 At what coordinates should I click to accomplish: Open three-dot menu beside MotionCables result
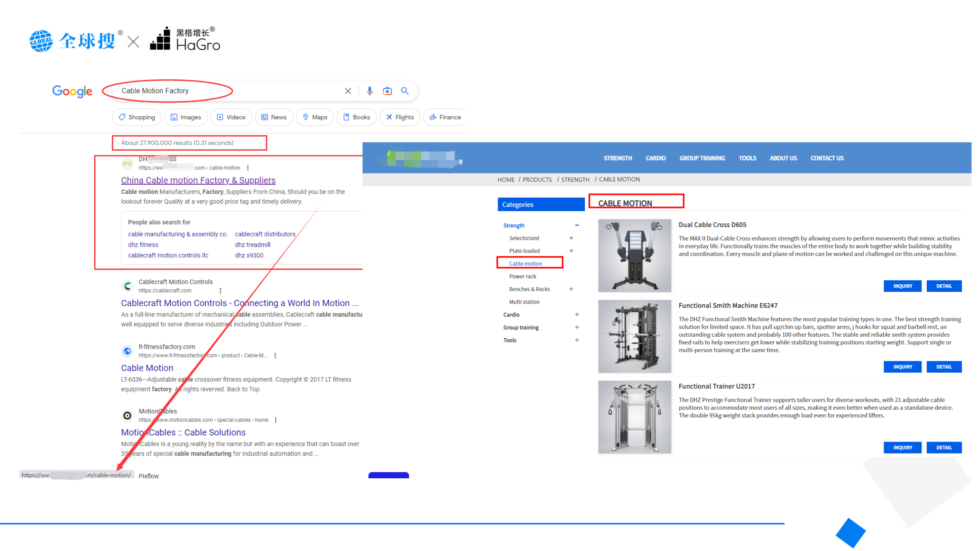point(275,420)
